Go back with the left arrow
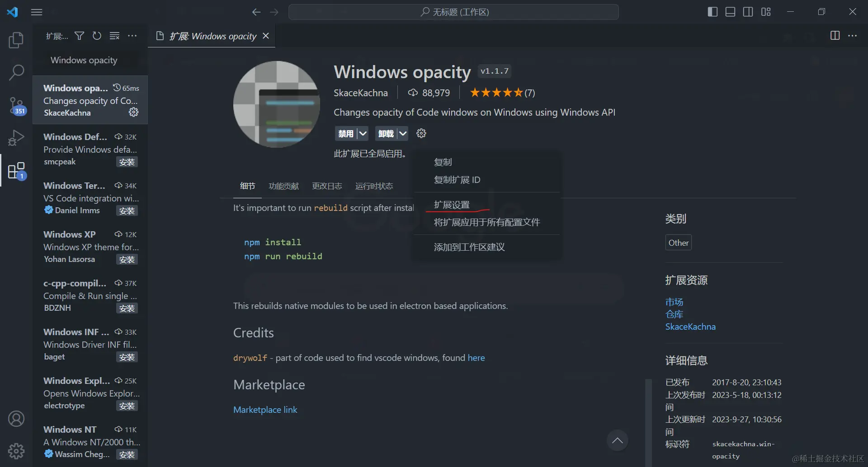868x467 pixels. click(256, 12)
